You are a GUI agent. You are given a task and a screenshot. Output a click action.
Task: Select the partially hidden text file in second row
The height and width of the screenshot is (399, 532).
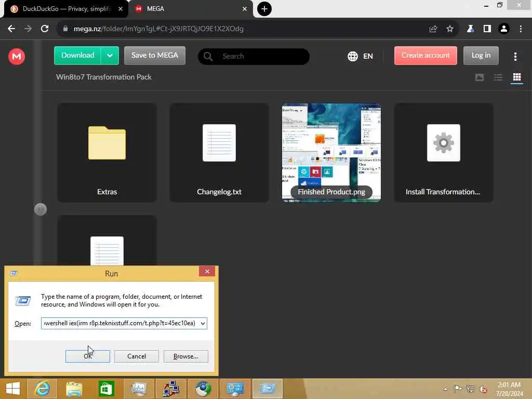click(x=107, y=241)
